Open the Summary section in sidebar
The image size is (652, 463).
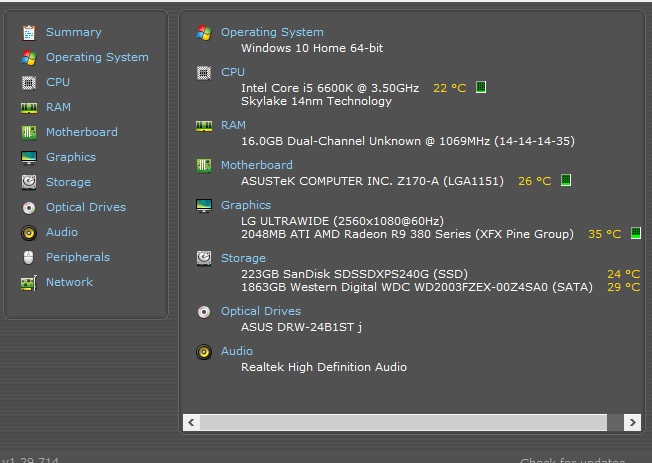(74, 32)
